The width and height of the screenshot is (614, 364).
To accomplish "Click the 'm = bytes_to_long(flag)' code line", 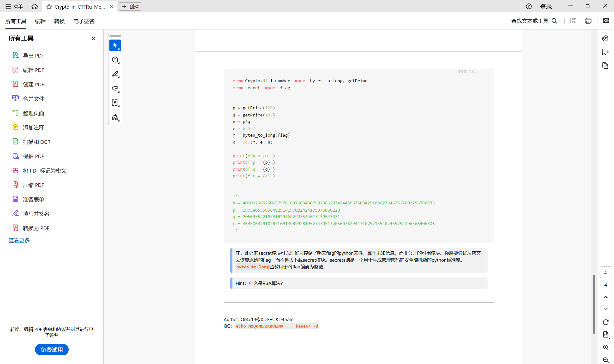I will pos(261,135).
